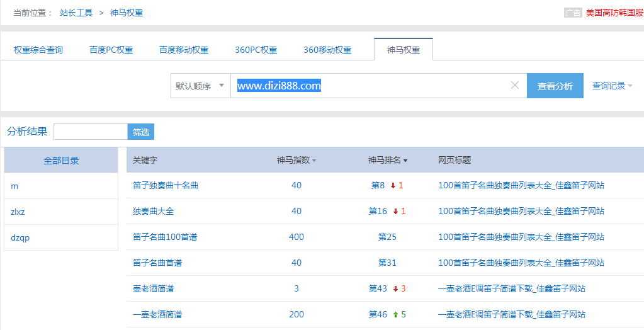Sort by 神马排名 column header
The width and height of the screenshot is (644, 330).
[x=388, y=161]
